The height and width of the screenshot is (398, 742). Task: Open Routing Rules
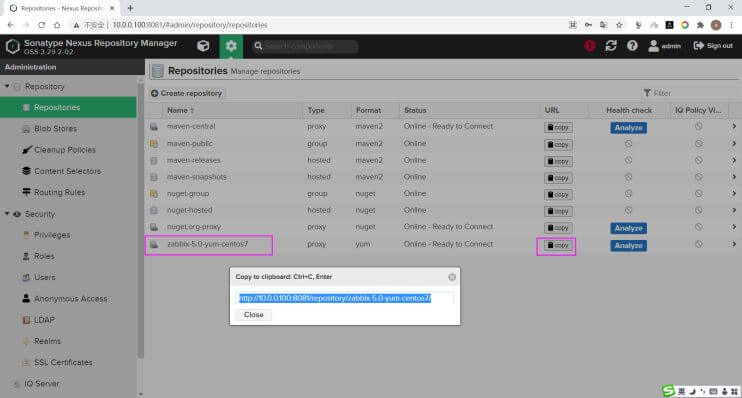point(59,192)
